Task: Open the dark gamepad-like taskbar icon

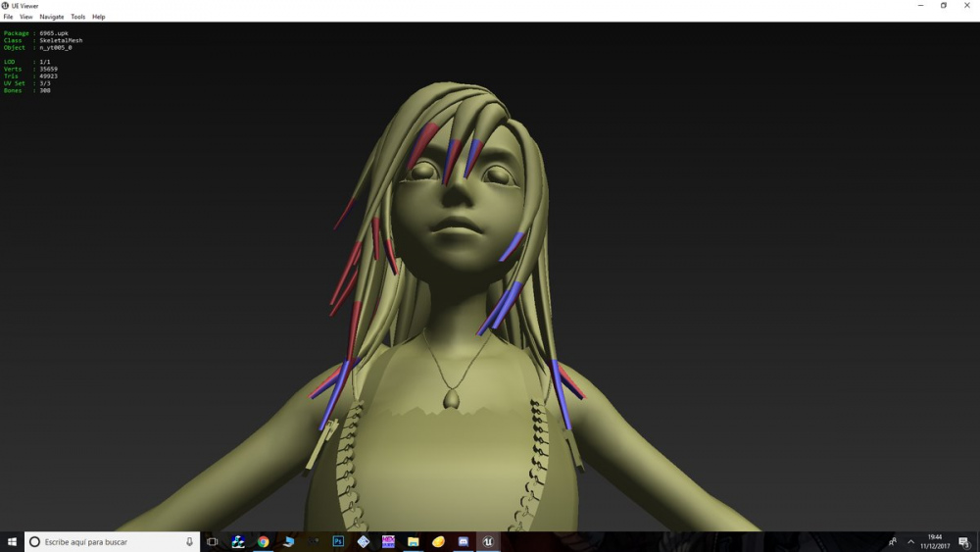Action: (x=314, y=542)
